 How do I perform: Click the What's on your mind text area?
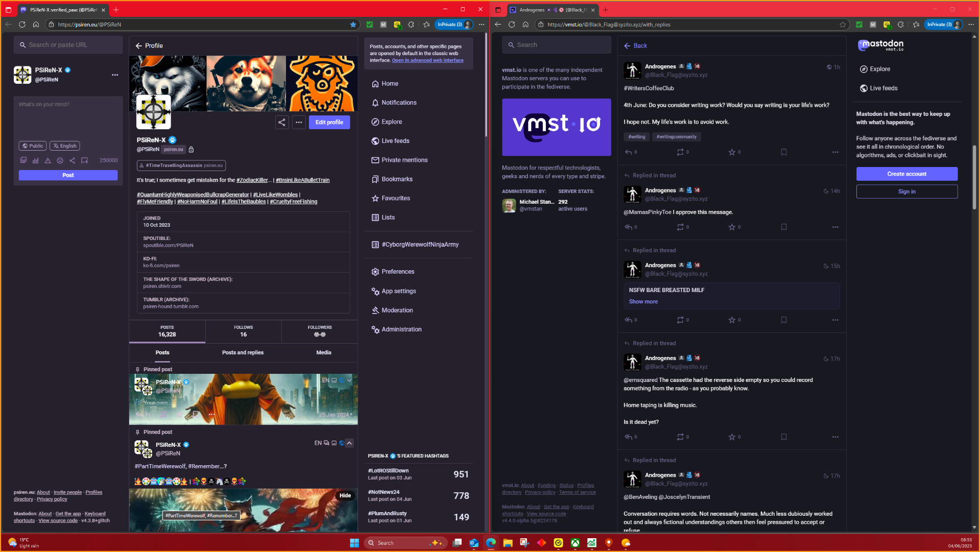(68, 117)
